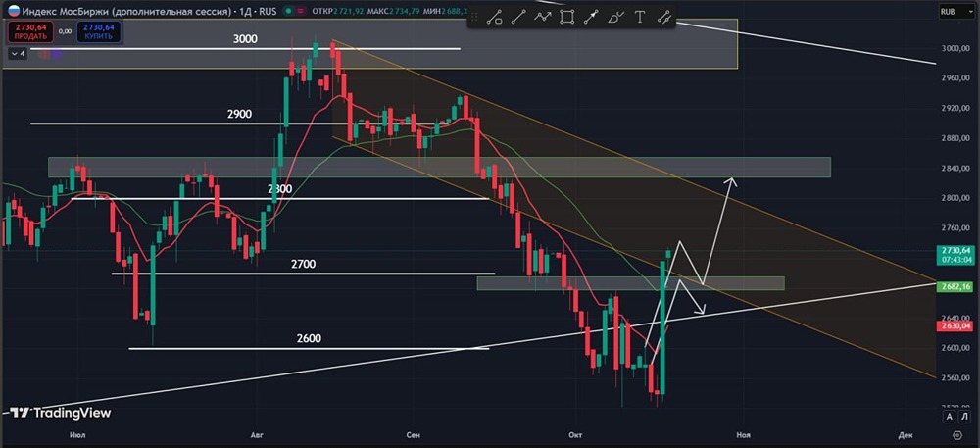Image resolution: width=980 pixels, height=448 pixels.
Task: Click the Сен month on time axis
Action: (x=414, y=434)
